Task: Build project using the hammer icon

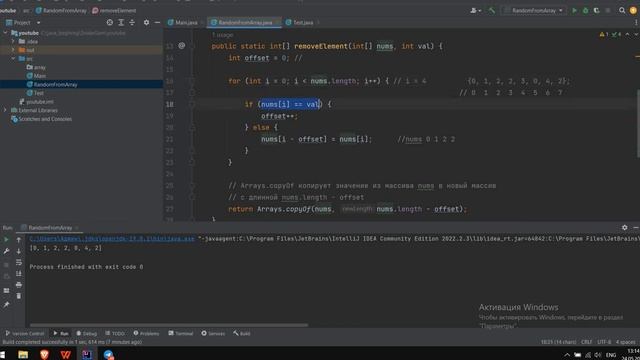Action: point(492,11)
